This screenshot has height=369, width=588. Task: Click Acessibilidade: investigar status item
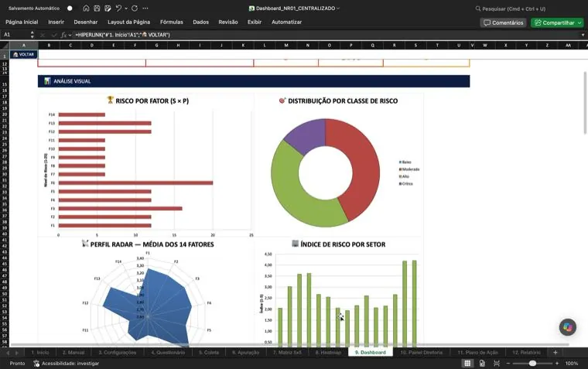pos(67,364)
